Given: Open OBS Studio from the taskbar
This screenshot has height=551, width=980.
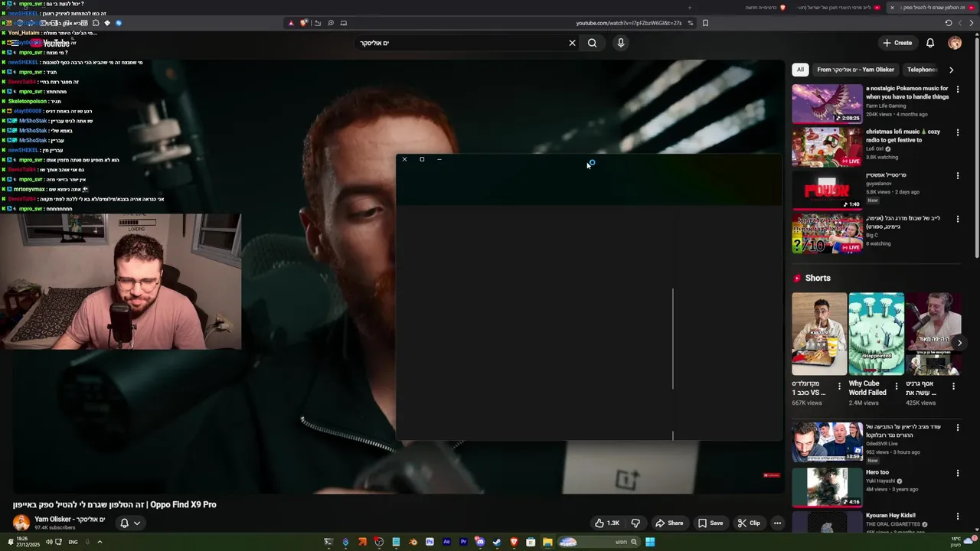Looking at the screenshot, I should pos(379,542).
